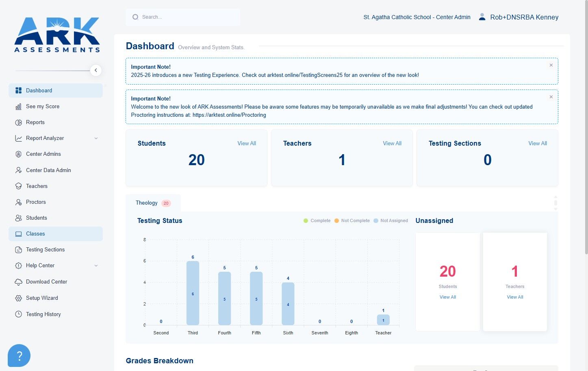Toggle Not Assigned legend item
Viewport: 588px width, 371px height.
click(x=391, y=221)
